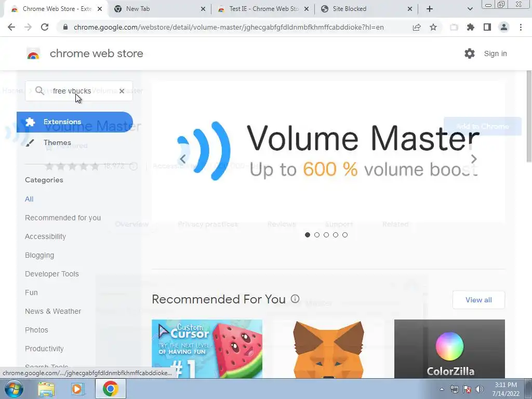532x399 pixels.
Task: Click the Chrome taskbar icon
Action: [111, 389]
